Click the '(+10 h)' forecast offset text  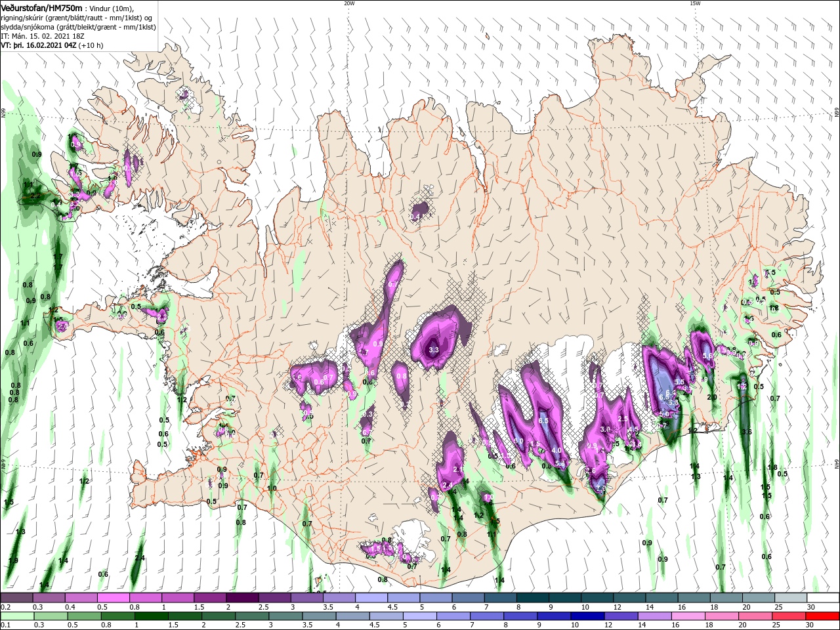point(91,45)
